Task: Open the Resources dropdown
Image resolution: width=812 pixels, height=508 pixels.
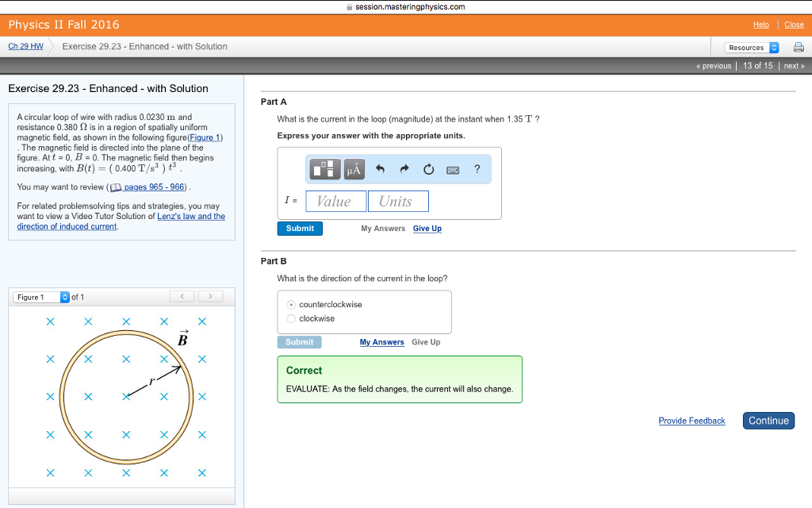Action: coord(751,47)
